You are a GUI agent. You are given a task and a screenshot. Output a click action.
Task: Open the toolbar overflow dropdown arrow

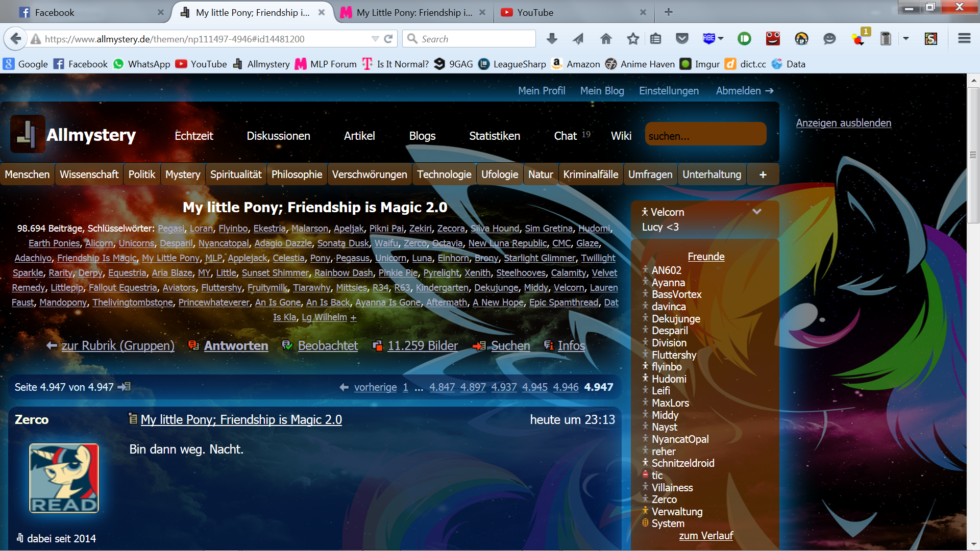(x=906, y=39)
